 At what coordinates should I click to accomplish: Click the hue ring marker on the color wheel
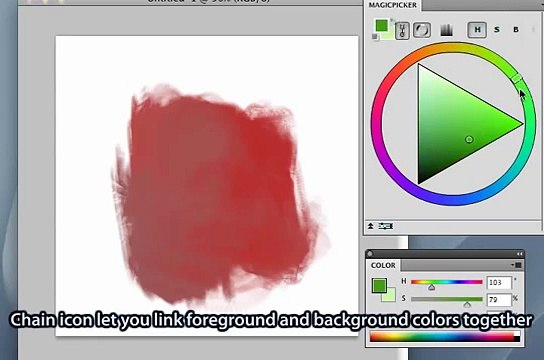point(517,78)
